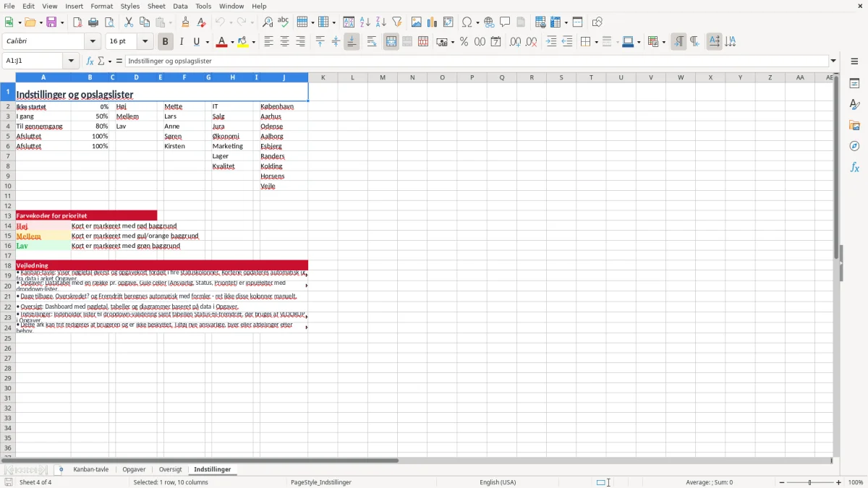Image resolution: width=868 pixels, height=488 pixels.
Task: Apply the yellow background color swatch
Action: [x=244, y=42]
